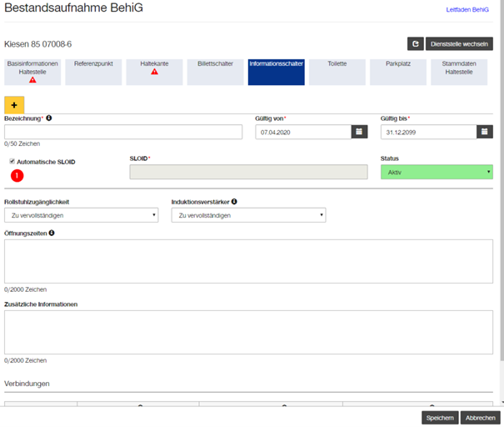Show info tooltip for Induktionsverstärker
This screenshot has height=427, width=504.
point(234,202)
